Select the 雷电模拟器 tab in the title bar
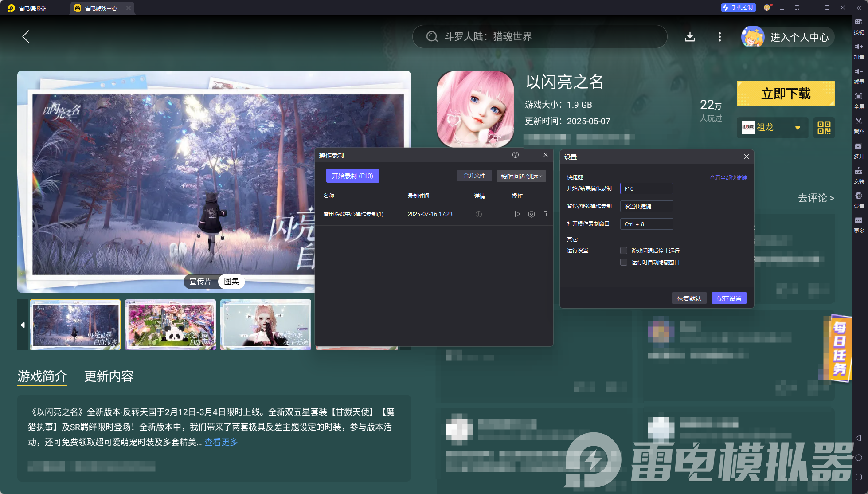Image resolution: width=868 pixels, height=494 pixels. [x=32, y=8]
